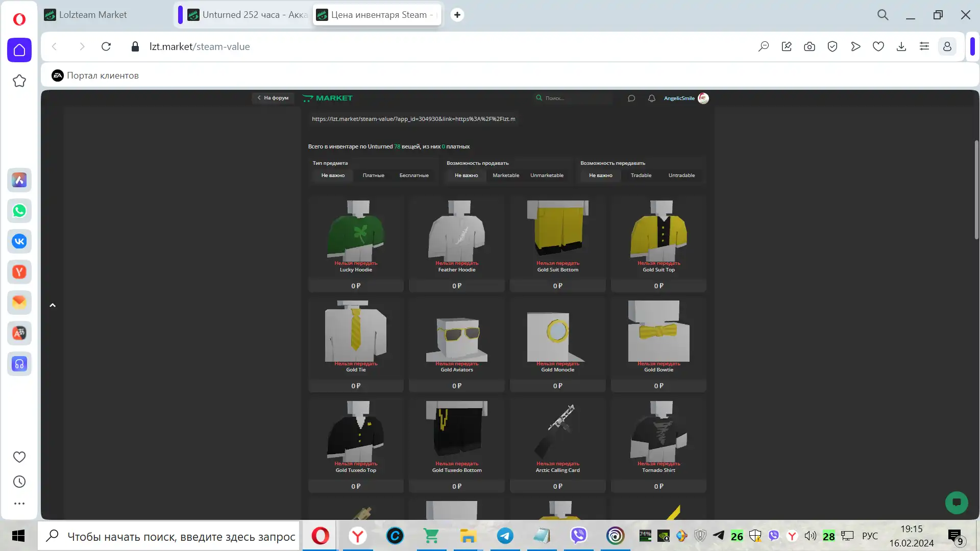Viewport: 980px width, 551px height.
Task: Expand the sidebar collapse chevron
Action: pos(52,305)
